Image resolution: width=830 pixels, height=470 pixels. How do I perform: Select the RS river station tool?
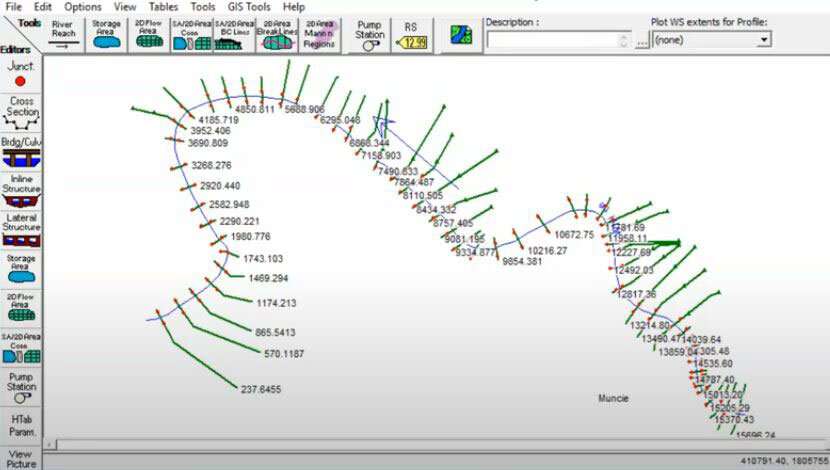[412, 35]
